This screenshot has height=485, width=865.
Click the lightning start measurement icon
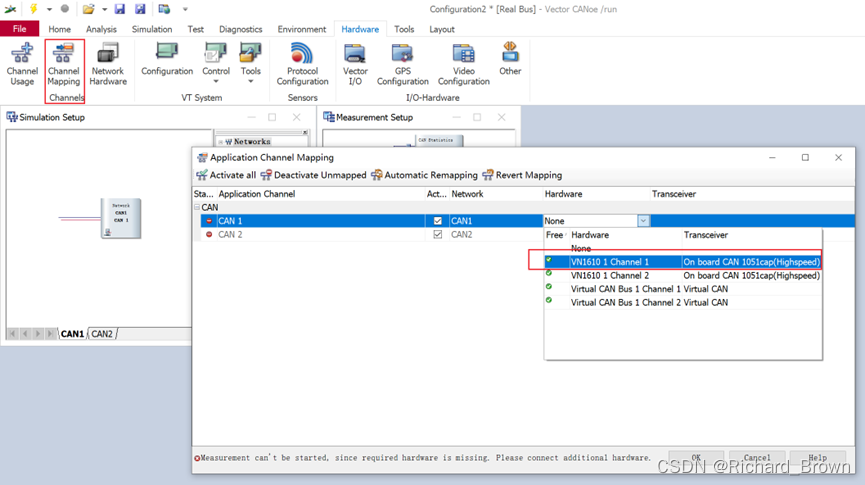(33, 9)
